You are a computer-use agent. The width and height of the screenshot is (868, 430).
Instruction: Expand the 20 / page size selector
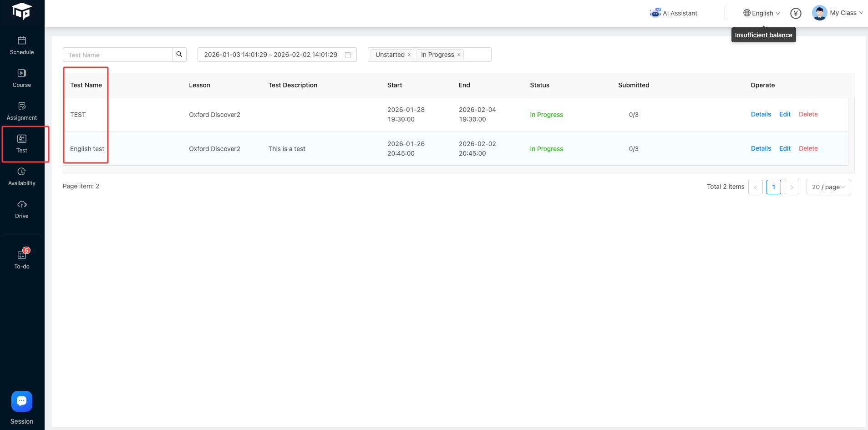pos(828,187)
